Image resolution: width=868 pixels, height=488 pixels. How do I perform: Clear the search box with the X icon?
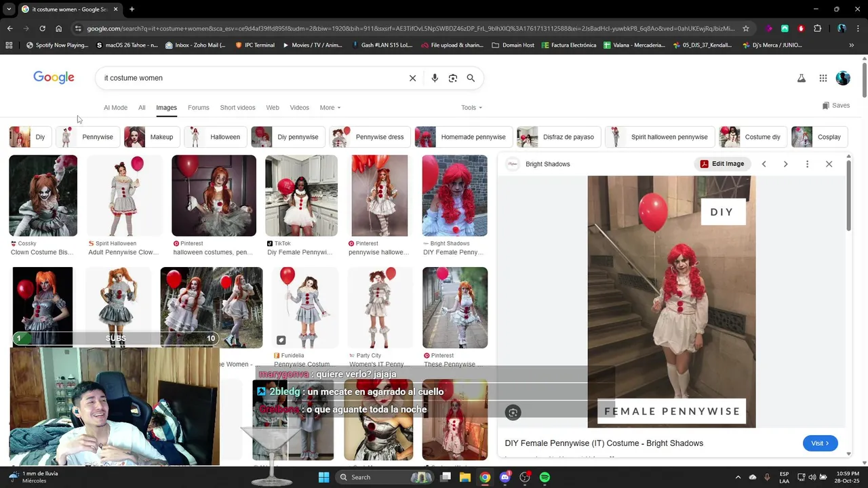click(x=412, y=78)
